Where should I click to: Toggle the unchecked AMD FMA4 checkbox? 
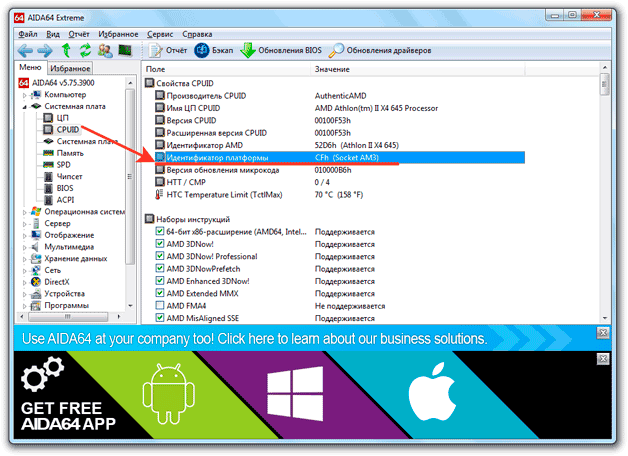(160, 305)
